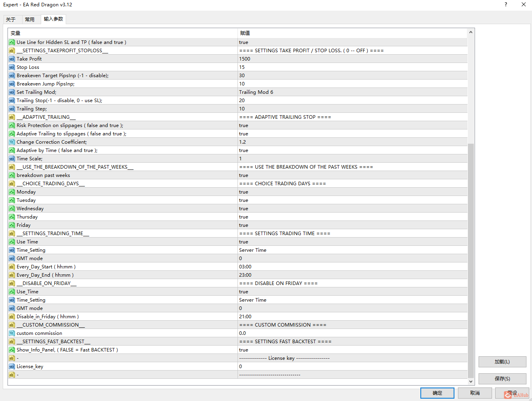
Task: Click the true value for Wednesday
Action: 243,209
